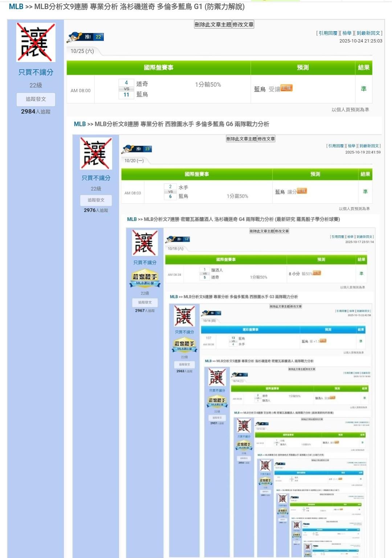Click the topmost 檢舉 report link
The image size is (392, 558).
347,33
